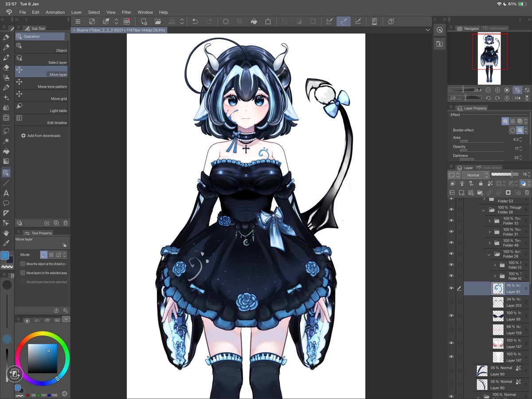Select the Eraser tool
Screen dimensions: 532x399
[6, 68]
